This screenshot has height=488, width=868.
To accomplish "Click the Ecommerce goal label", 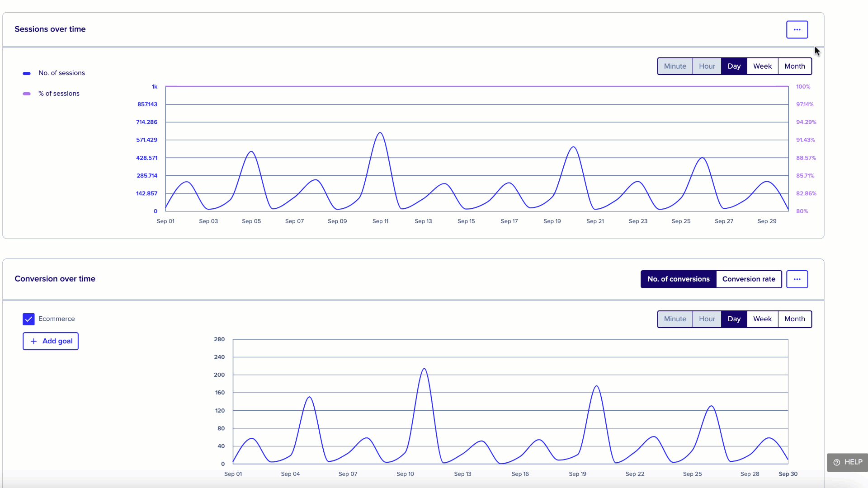I will 57,319.
